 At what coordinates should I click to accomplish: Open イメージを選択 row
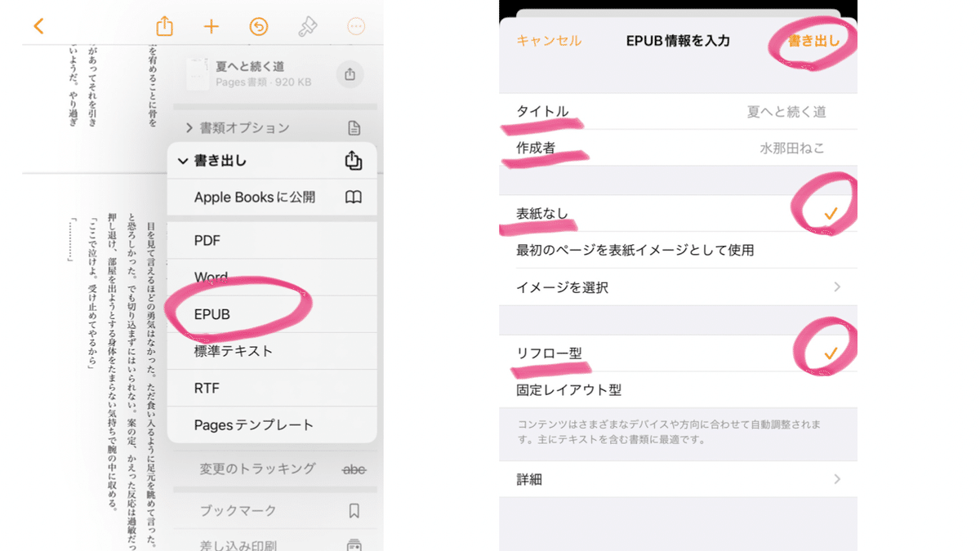pyautogui.click(x=678, y=287)
